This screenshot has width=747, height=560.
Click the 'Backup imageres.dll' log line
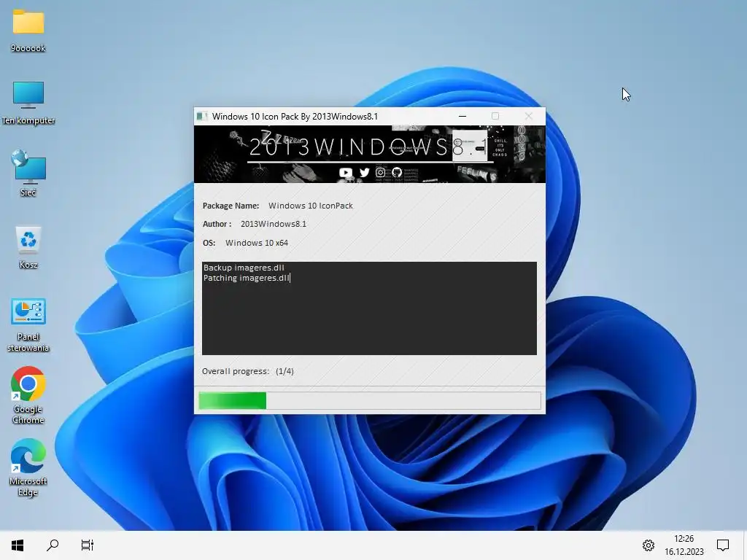[x=244, y=268]
